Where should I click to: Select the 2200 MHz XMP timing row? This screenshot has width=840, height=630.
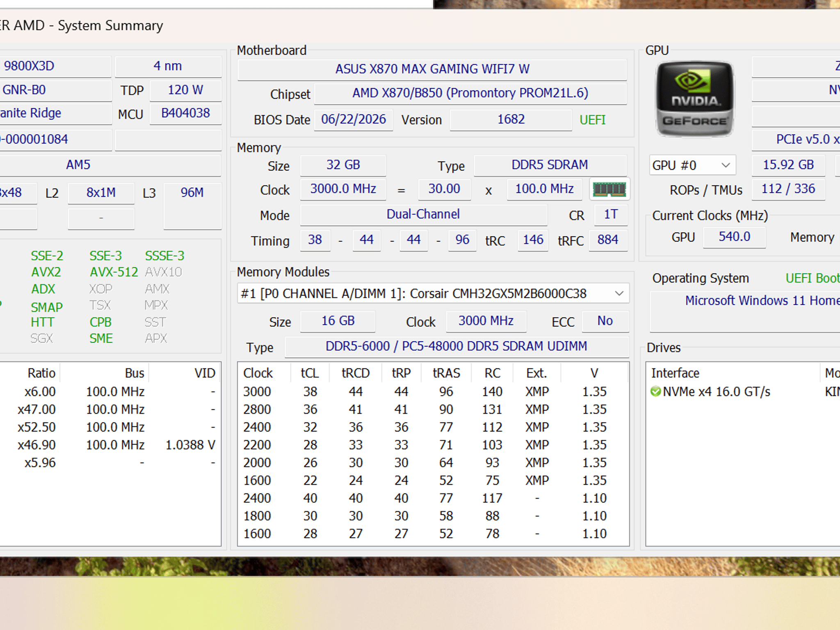point(433,445)
